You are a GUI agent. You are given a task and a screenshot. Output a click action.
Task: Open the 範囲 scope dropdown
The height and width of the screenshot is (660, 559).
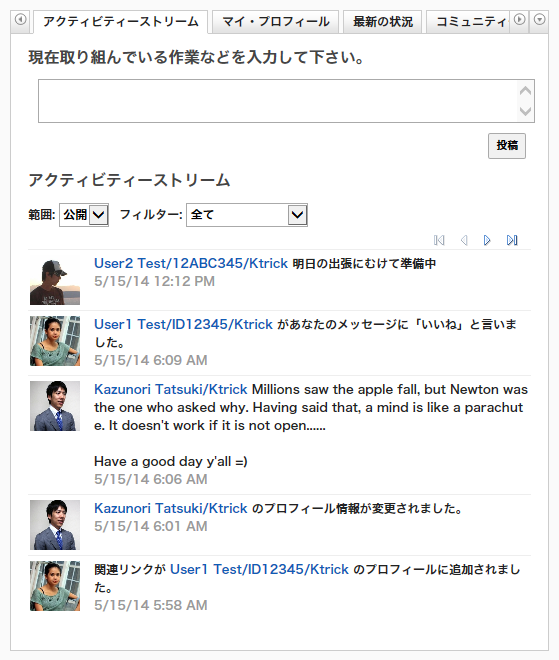coord(84,215)
